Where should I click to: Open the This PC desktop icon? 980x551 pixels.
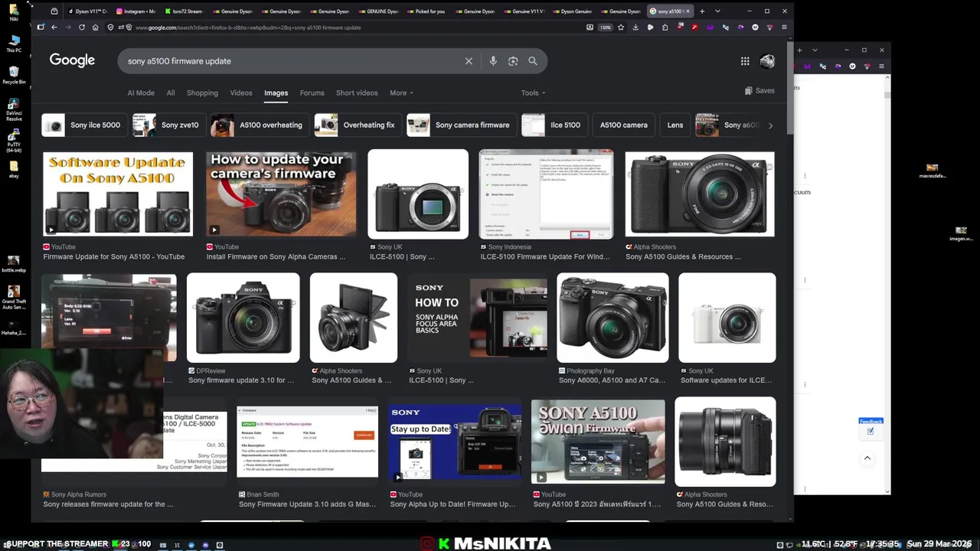[x=14, y=44]
